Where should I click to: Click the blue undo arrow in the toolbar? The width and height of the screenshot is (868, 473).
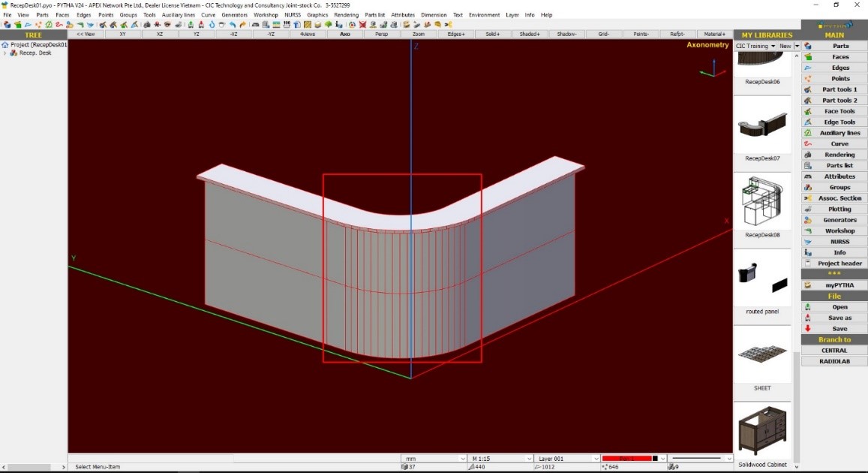coord(233,25)
